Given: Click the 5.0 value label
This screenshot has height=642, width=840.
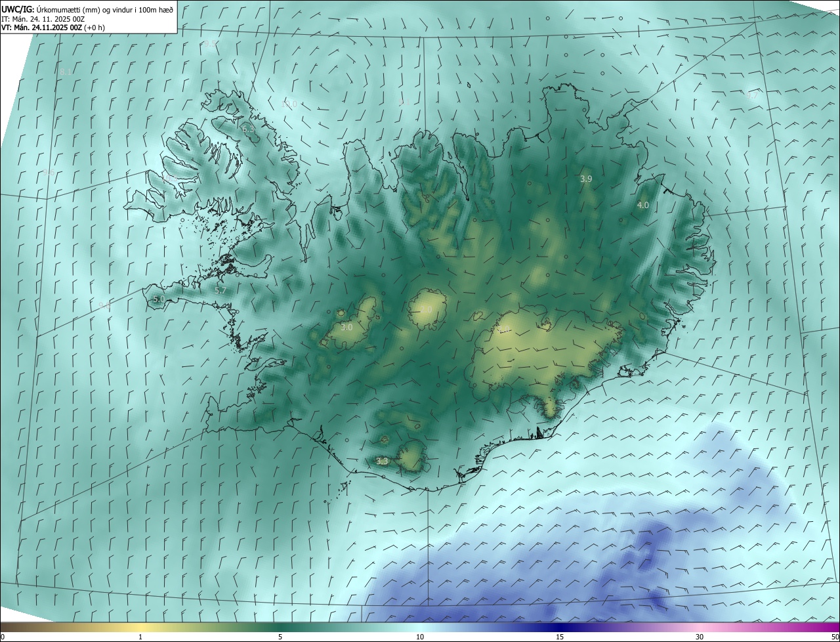Looking at the screenshot, I should pyautogui.click(x=159, y=299).
